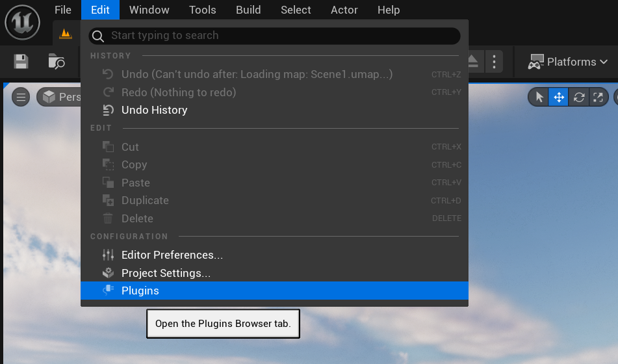Open the Perspective view mode dropdown
618x364 pixels.
coord(60,97)
